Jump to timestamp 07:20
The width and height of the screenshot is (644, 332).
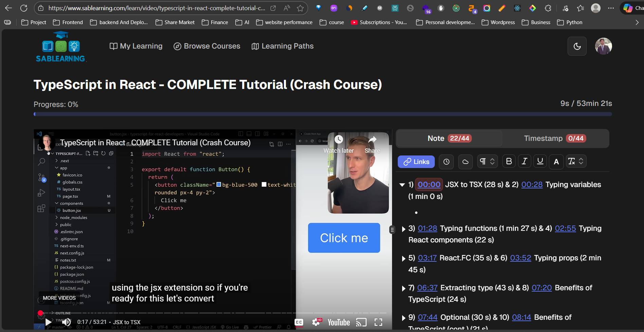pyautogui.click(x=542, y=288)
